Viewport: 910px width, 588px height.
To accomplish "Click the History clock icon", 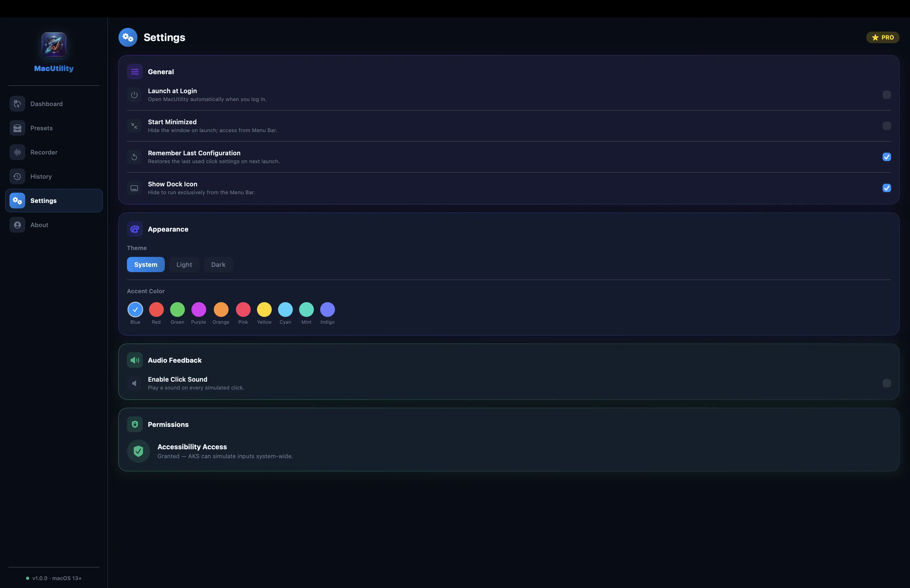I will 17,176.
